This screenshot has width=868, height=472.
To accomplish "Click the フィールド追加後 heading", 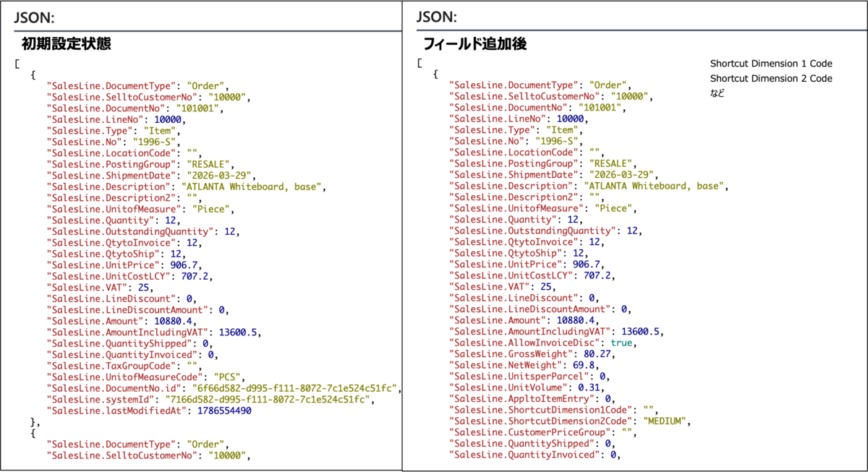I will coord(475,44).
